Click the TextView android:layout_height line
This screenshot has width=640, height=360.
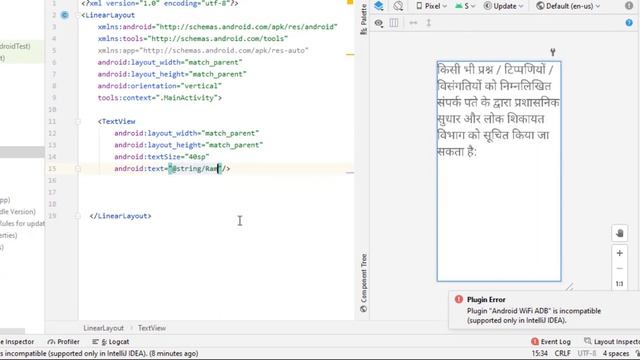click(189, 145)
